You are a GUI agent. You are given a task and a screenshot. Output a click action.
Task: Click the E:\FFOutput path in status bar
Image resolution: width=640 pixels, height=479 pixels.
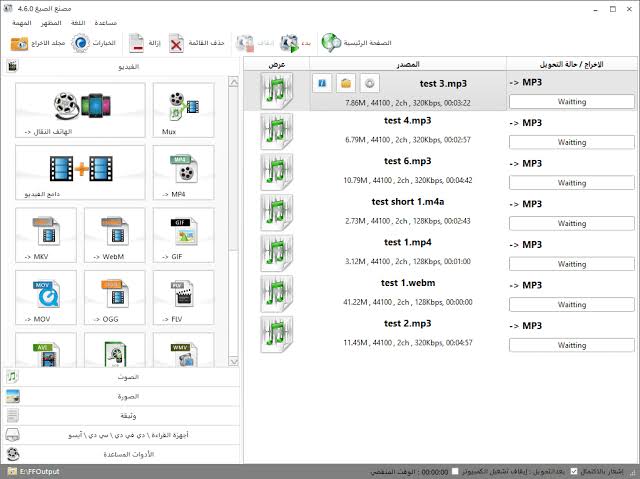click(x=40, y=472)
